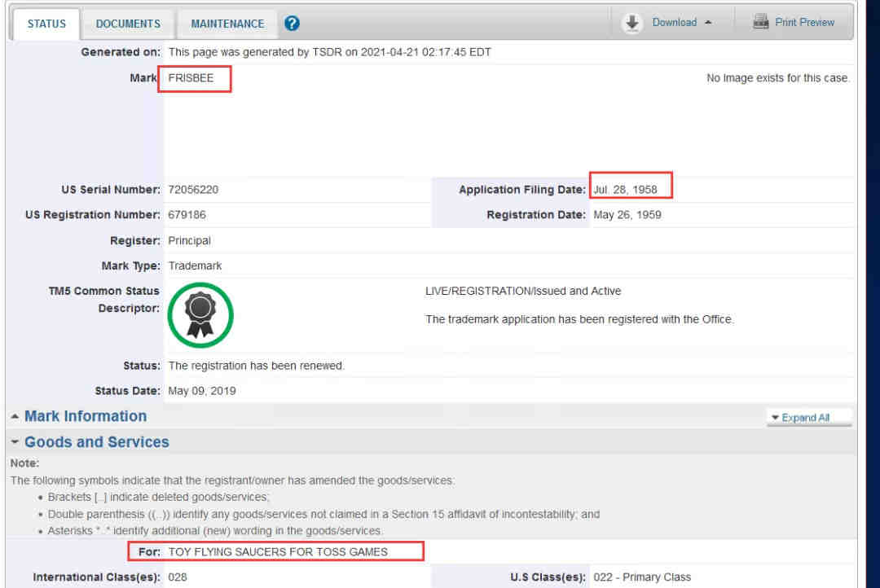Click U.S. Class value 022 - Primary Class
This screenshot has width=880, height=588.
tap(642, 577)
